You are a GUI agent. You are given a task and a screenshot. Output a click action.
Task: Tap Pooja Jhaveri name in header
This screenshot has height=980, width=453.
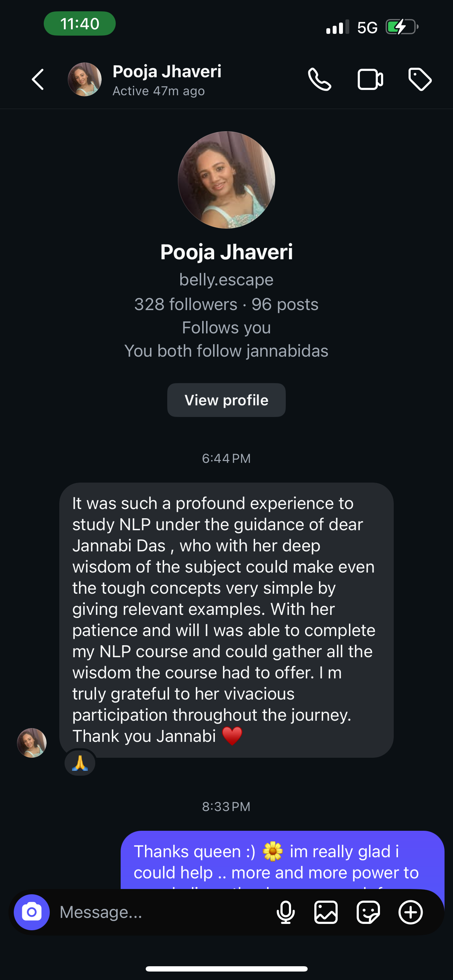pyautogui.click(x=167, y=72)
